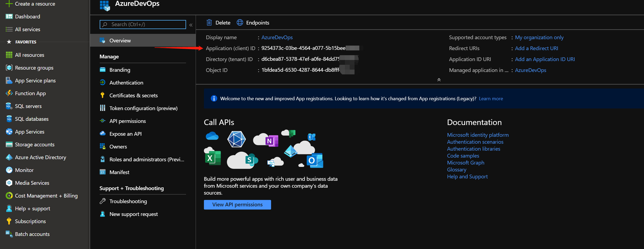Click the Cost Management + Billing icon
This screenshot has height=249, width=644.
click(9, 196)
